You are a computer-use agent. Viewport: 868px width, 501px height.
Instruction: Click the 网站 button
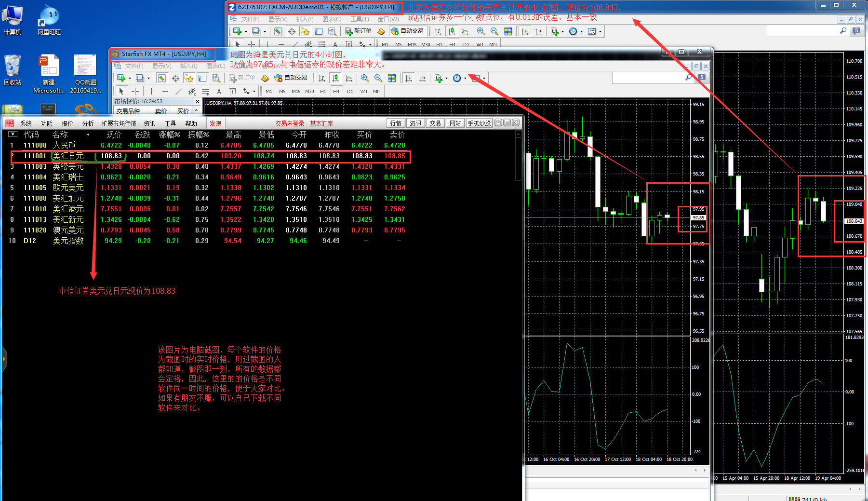point(455,123)
